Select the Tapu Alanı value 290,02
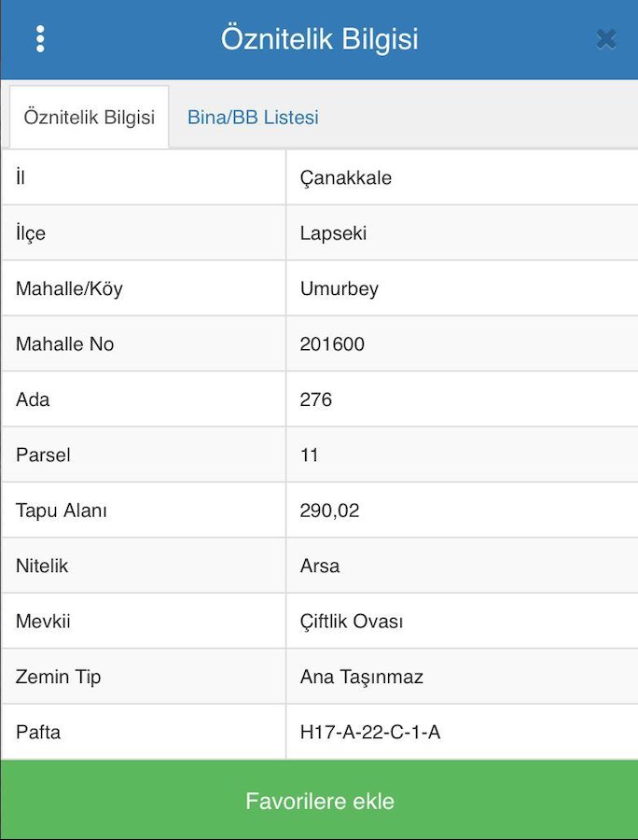 329,511
